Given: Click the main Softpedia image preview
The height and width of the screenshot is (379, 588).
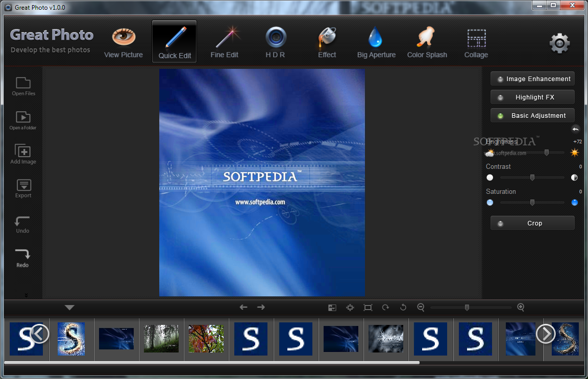Looking at the screenshot, I should coord(262,183).
